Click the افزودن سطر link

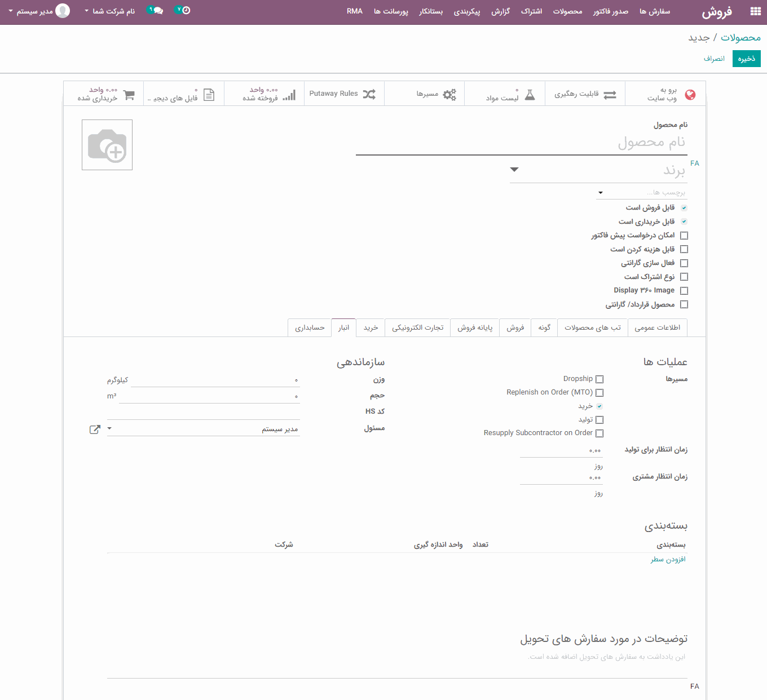coord(668,559)
